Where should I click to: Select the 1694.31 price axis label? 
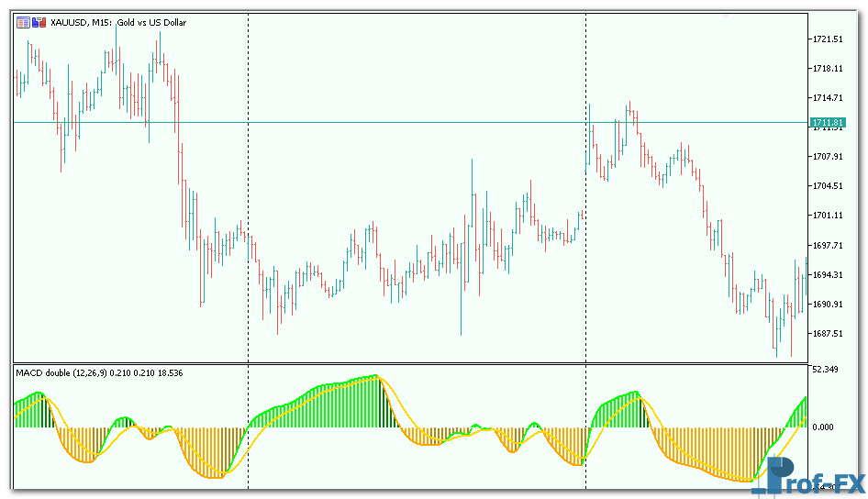(x=827, y=274)
